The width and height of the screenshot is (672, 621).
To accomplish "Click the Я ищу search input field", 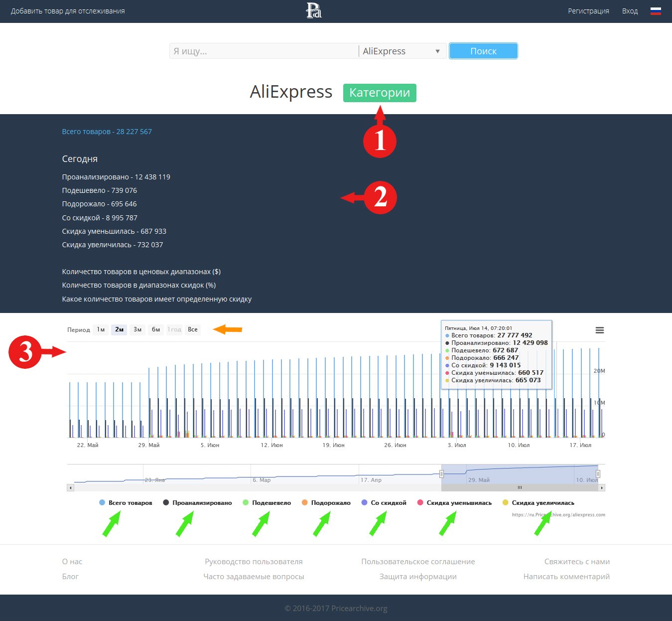I will pyautogui.click(x=264, y=51).
